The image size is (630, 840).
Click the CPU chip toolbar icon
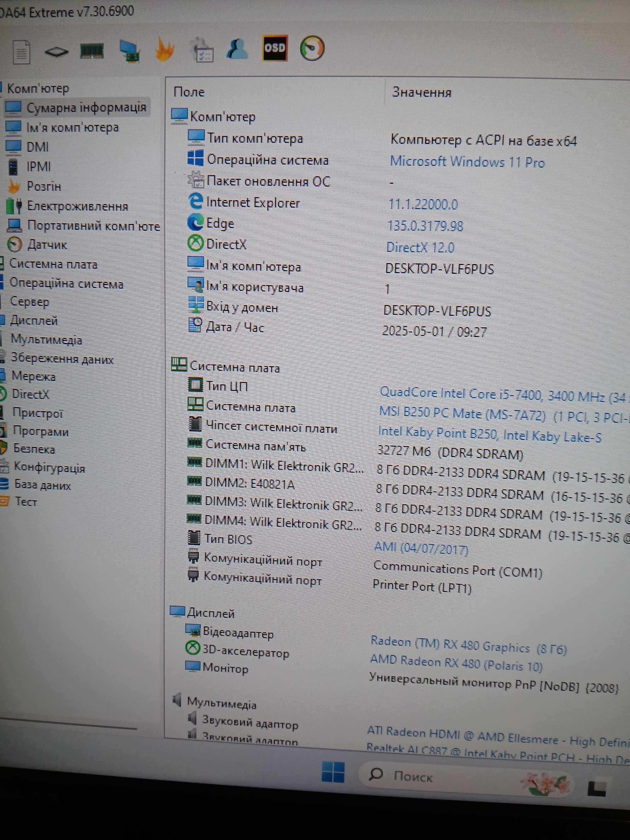[x=57, y=51]
